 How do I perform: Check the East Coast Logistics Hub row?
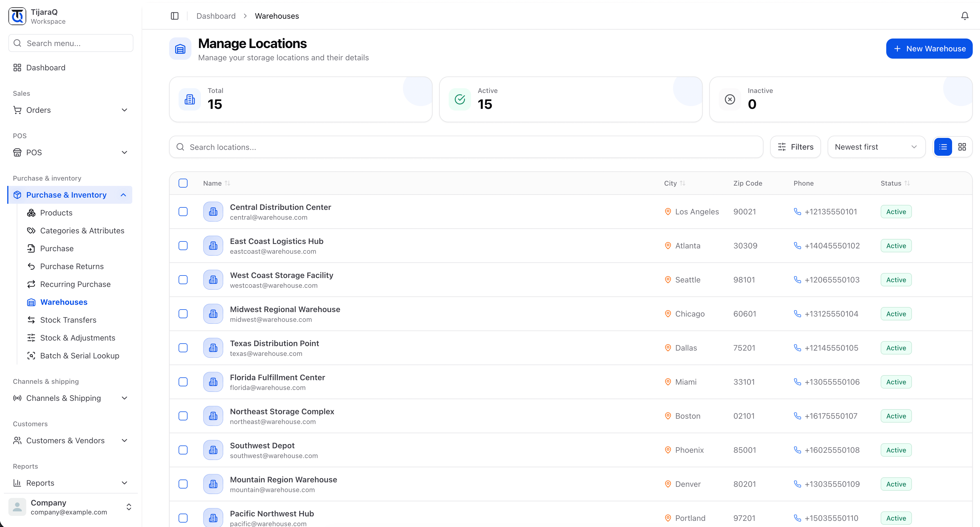tap(183, 246)
